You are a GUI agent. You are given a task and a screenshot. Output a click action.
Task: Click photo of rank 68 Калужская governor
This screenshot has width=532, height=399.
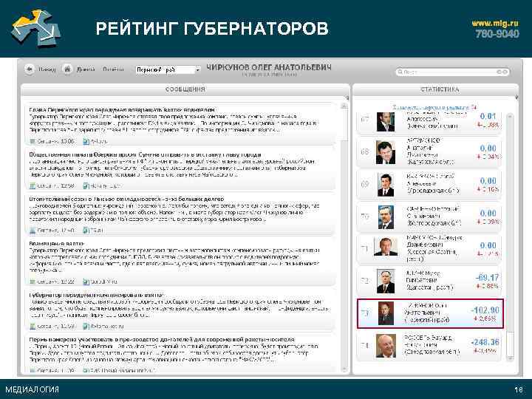point(386,152)
